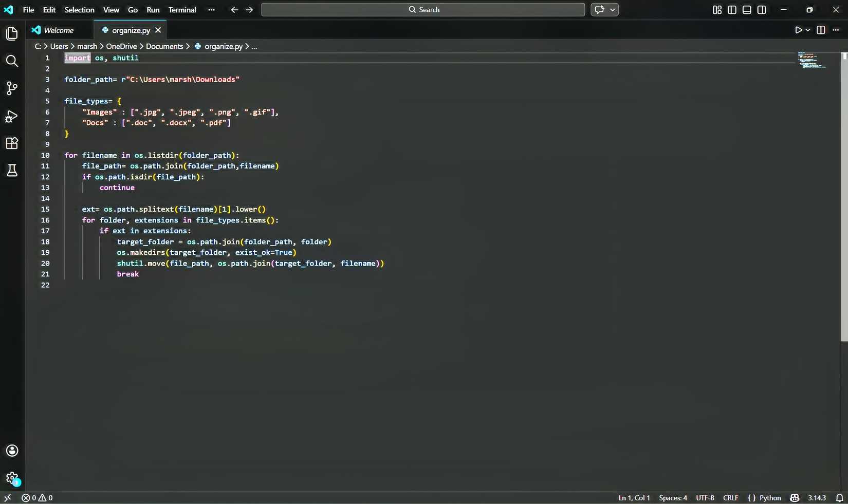
Task: Open the Run and Debug view
Action: (12, 116)
